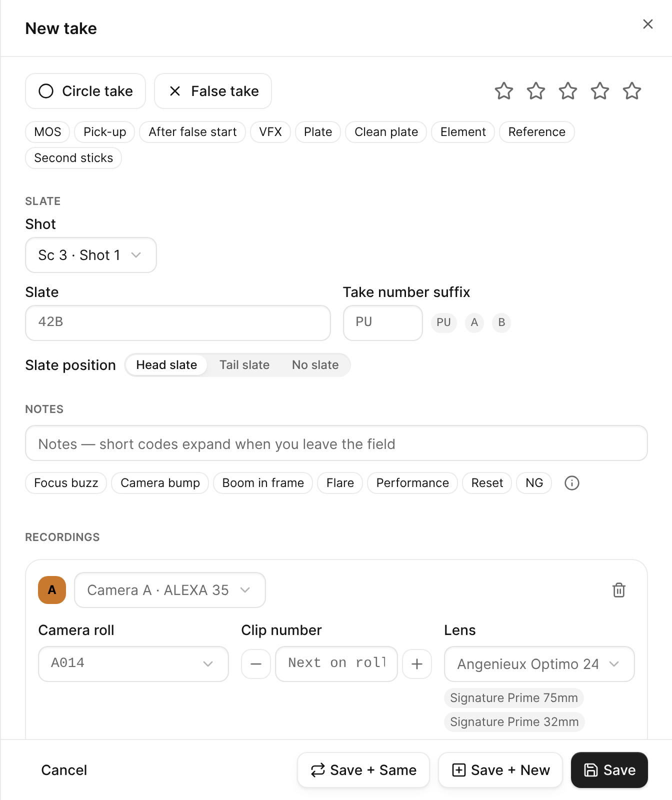Open the Camera A · ALEXA 35 dropdown

170,590
